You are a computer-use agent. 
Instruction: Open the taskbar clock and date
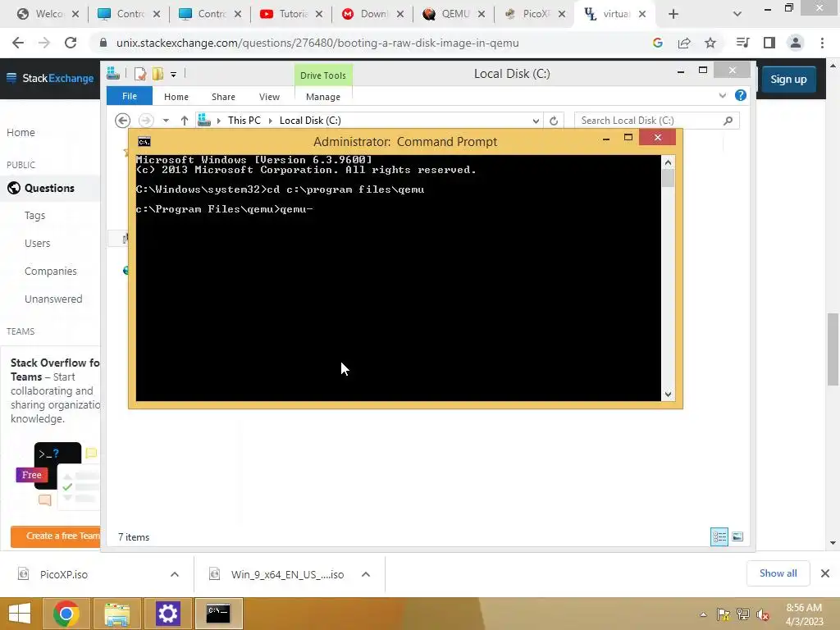pyautogui.click(x=804, y=614)
